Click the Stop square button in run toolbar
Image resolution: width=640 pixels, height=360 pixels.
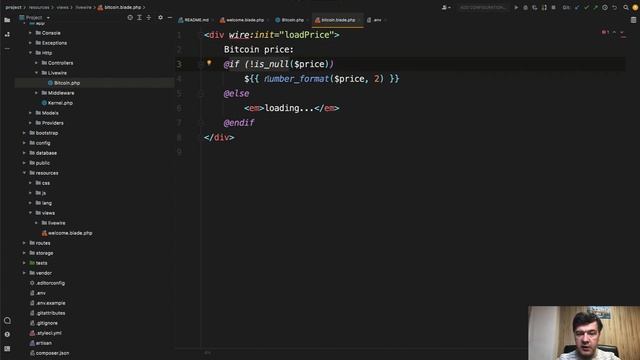(x=553, y=7)
